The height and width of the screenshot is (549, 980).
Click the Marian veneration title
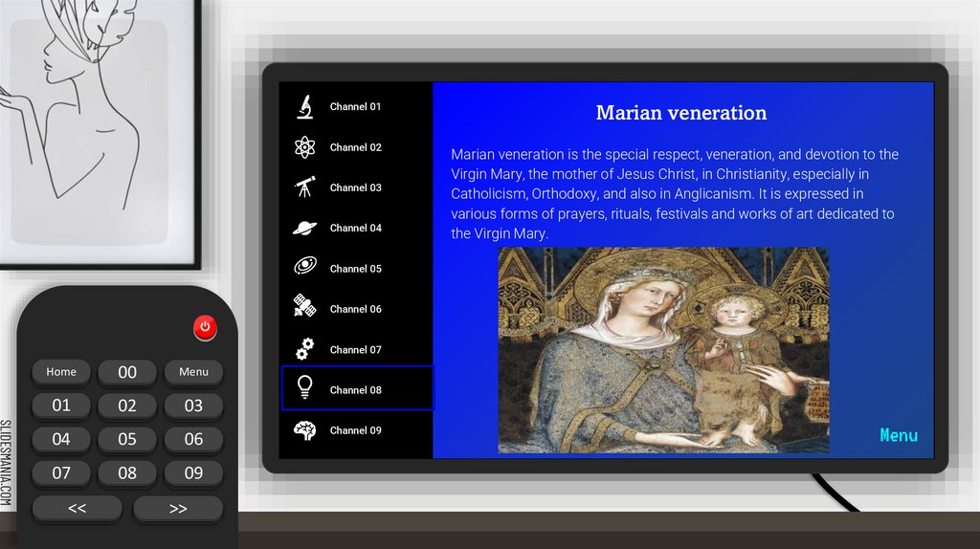pos(681,113)
